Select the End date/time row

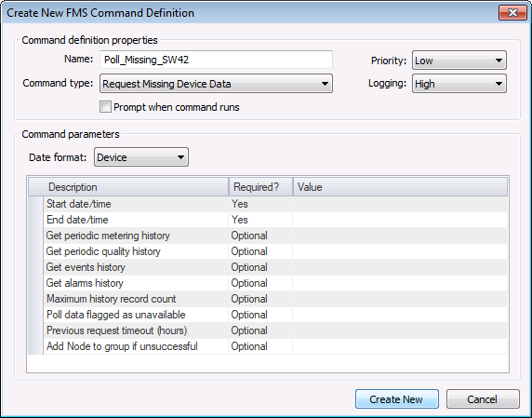coord(268,220)
